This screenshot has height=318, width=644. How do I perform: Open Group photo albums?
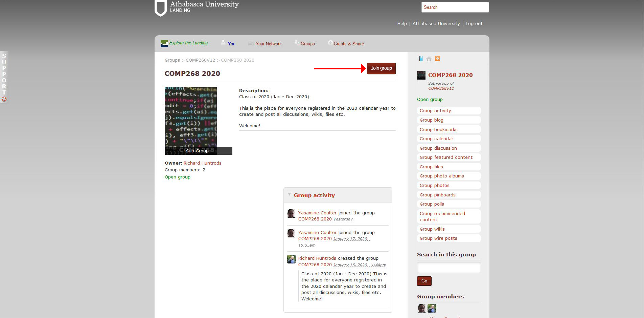(449, 176)
